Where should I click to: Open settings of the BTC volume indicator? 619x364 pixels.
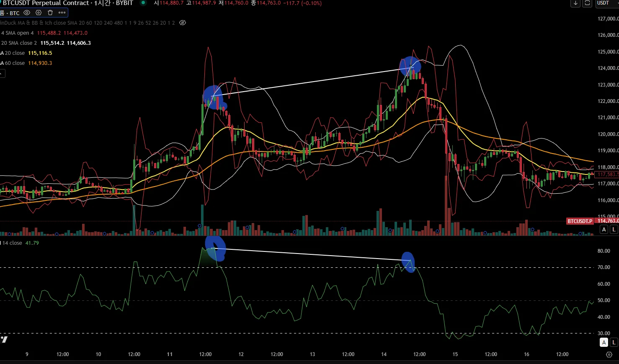[x=39, y=13]
